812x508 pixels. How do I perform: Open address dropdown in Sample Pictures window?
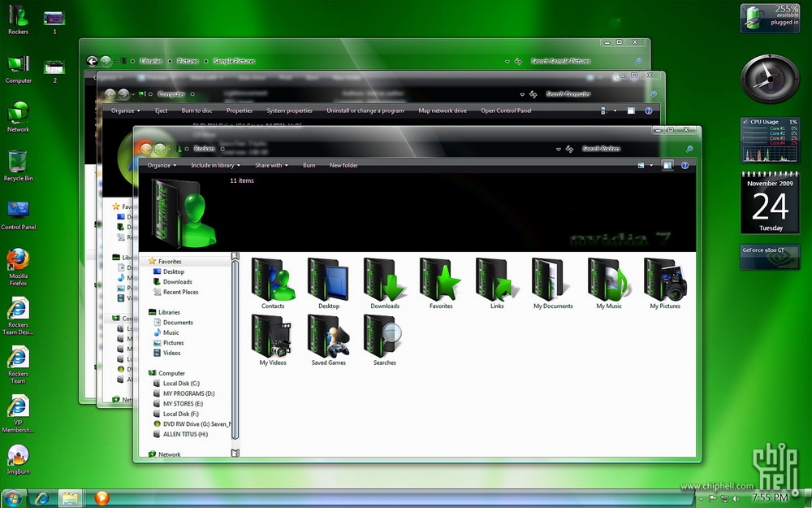coord(507,62)
